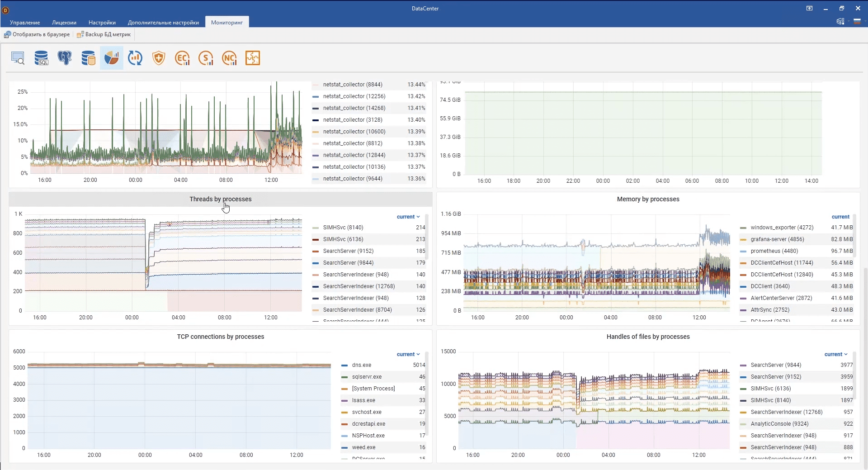This screenshot has height=470, width=868.
Task: Open 'current' sort dropdown in TCP connections panel
Action: tap(408, 354)
